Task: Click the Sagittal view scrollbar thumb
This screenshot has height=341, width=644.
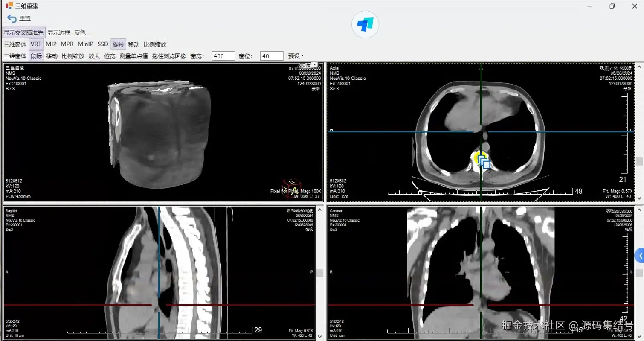Action: pyautogui.click(x=319, y=273)
